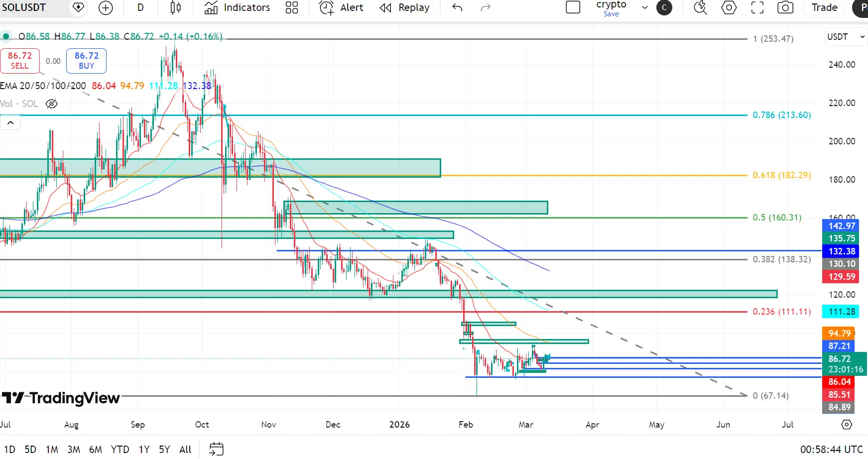Click the 129.59 red price label

click(841, 277)
